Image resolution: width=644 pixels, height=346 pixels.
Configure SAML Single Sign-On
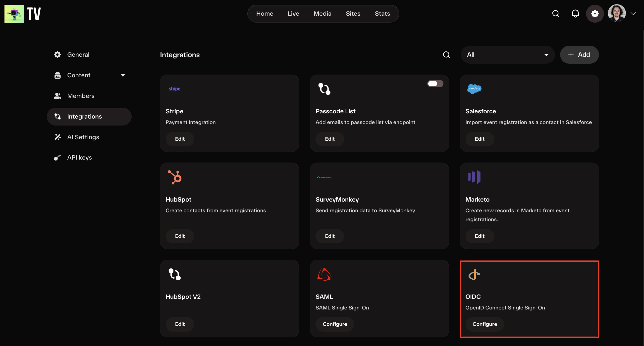click(x=335, y=324)
